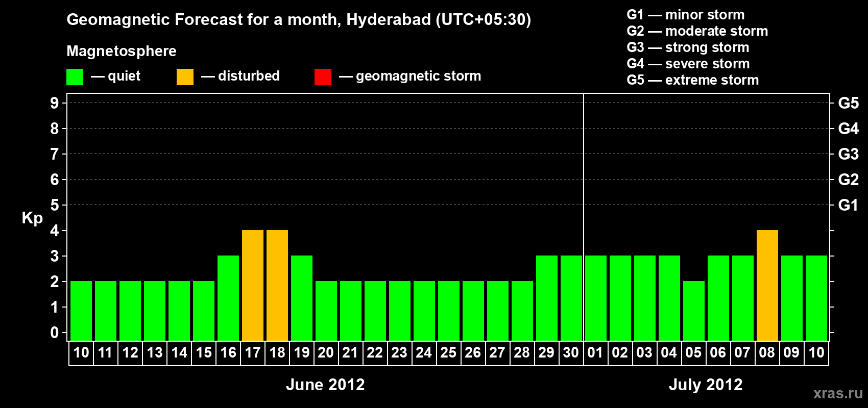Click 'G5 — extreme storm' legend text

pos(693,80)
